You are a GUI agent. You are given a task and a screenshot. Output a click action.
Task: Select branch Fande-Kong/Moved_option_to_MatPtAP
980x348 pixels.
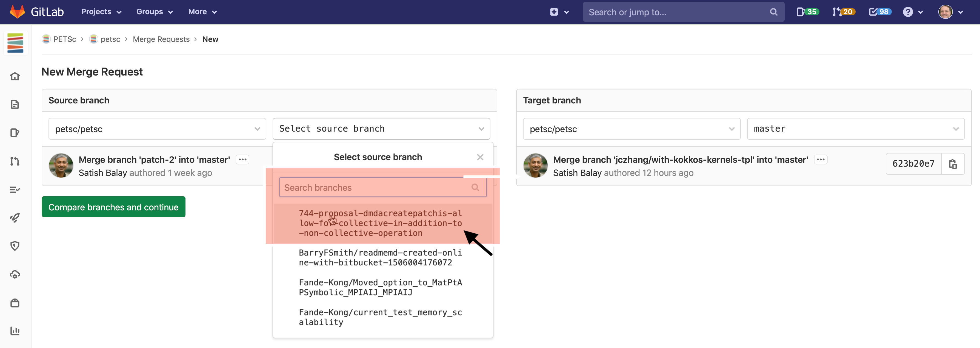pos(383,288)
